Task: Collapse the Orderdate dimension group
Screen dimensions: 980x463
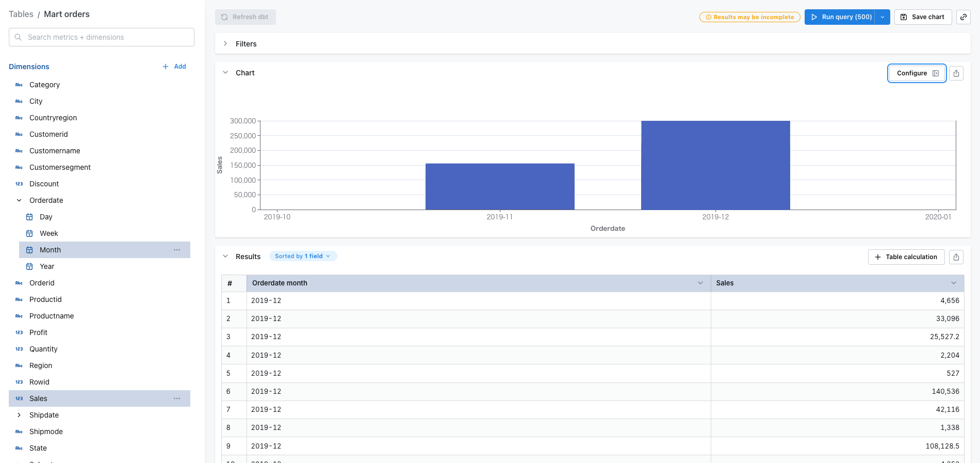Action: pos(19,200)
